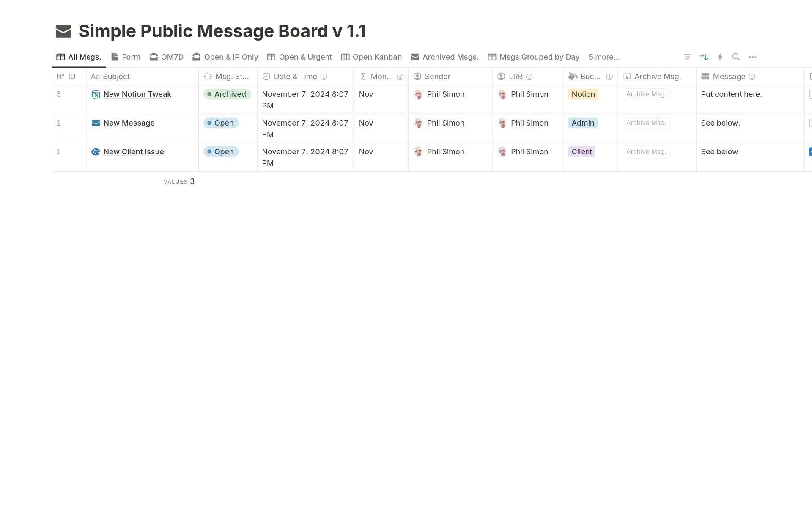The image size is (812, 507).
Task: Open Msgs Grouped by Day view
Action: point(534,57)
